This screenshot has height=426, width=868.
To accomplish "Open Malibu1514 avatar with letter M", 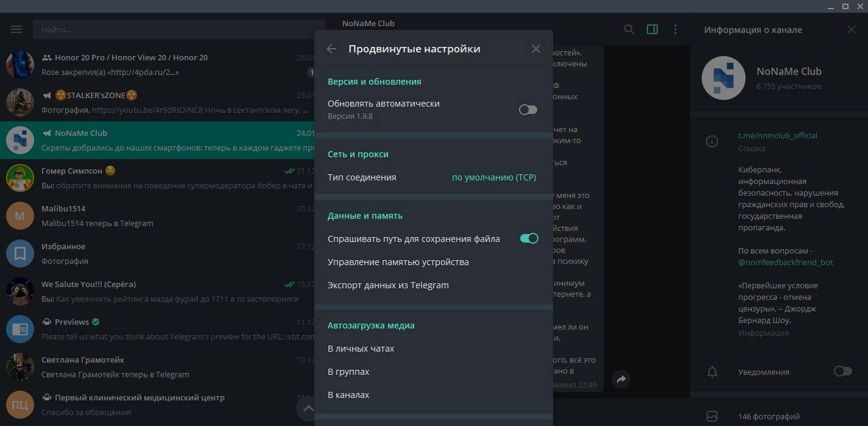I will 19,216.
